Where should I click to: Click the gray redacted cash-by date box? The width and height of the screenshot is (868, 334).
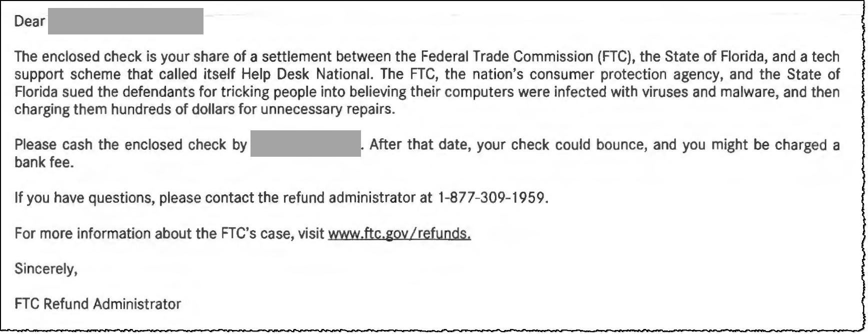point(305,144)
